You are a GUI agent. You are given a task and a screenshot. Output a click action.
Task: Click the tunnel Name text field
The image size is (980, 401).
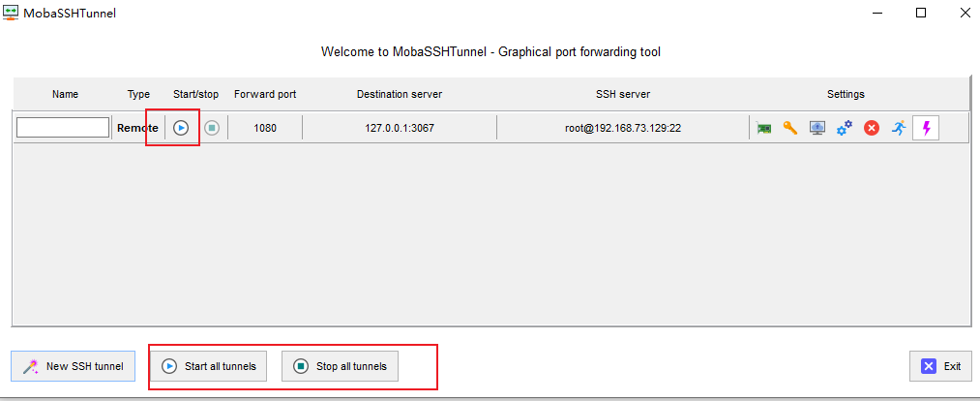[x=63, y=128]
